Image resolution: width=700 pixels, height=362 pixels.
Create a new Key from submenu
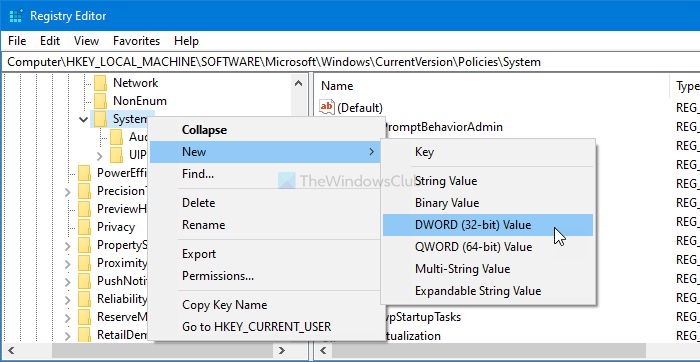click(x=488, y=152)
